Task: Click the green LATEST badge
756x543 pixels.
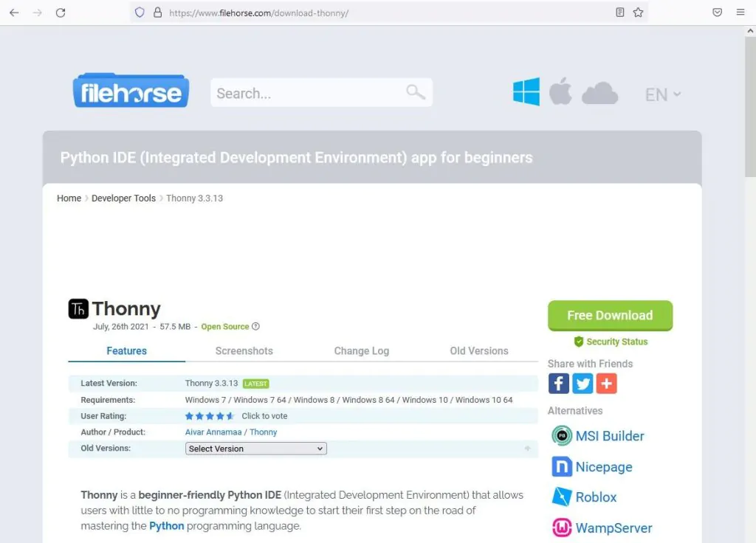Action: (255, 384)
